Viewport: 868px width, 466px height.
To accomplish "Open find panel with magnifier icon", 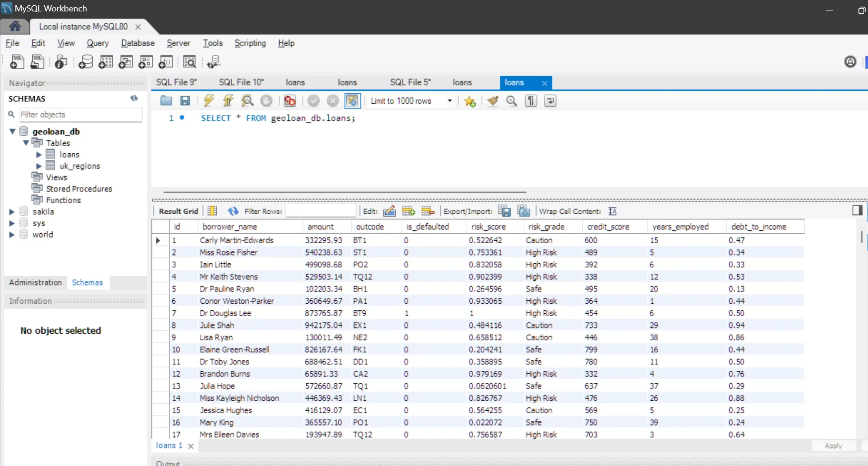I will [512, 100].
